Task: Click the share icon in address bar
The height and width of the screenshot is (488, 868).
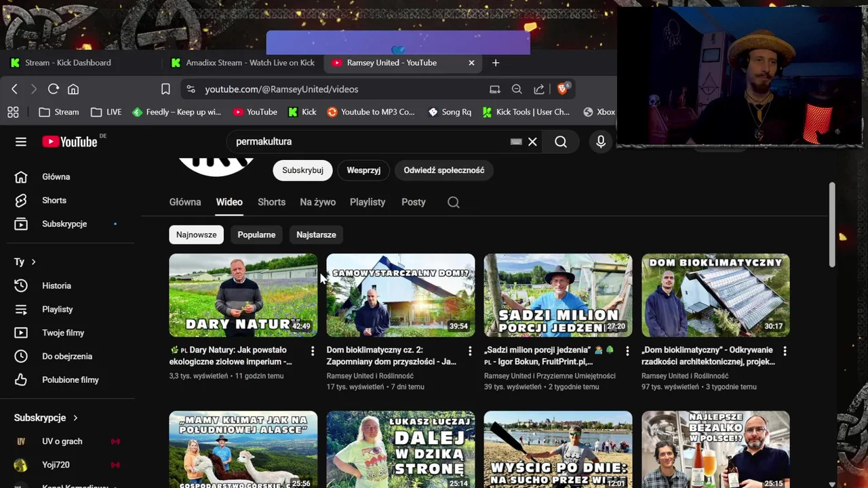Action: tap(539, 89)
